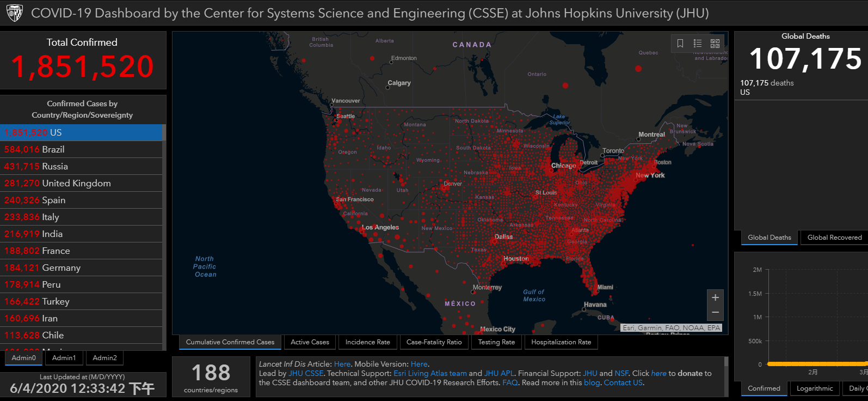Switch to Active Cases tab

pos(310,342)
